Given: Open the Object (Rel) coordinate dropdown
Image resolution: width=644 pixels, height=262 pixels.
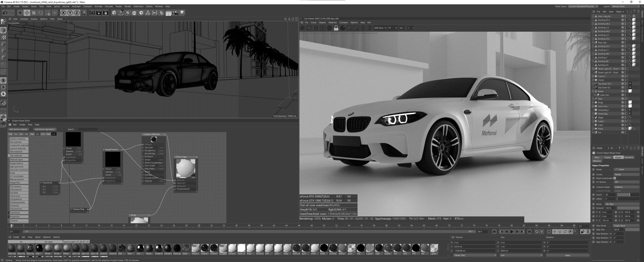Looking at the screenshot, I should (x=475, y=255).
